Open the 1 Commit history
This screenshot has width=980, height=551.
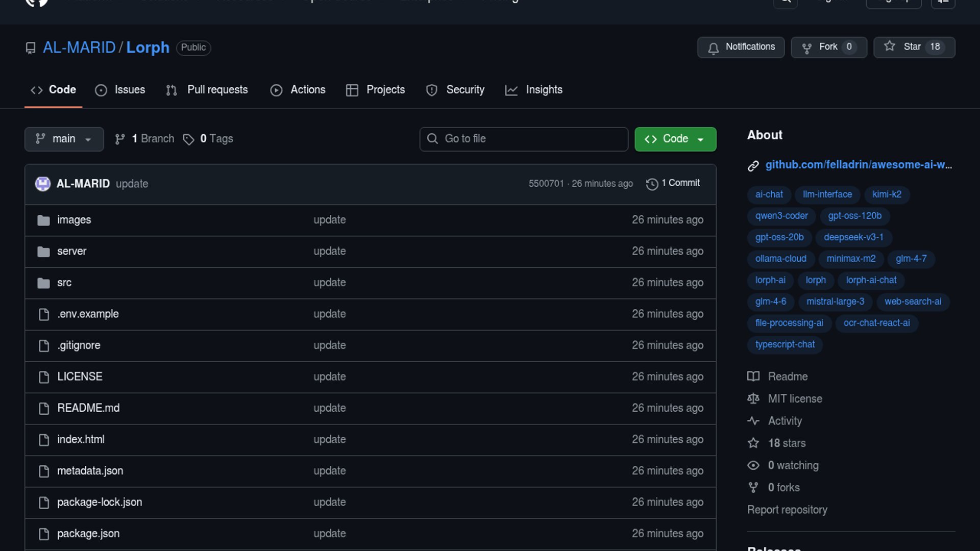pos(673,184)
